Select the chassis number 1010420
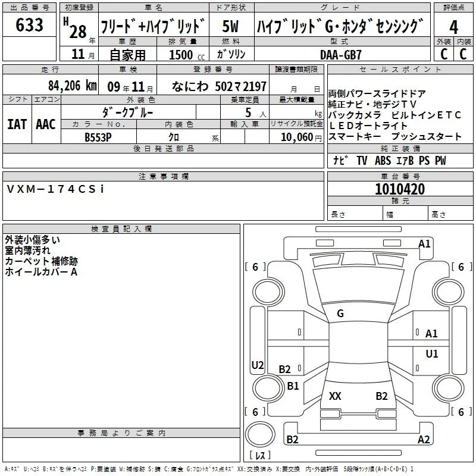This screenshot has height=476, width=476. pos(400,189)
